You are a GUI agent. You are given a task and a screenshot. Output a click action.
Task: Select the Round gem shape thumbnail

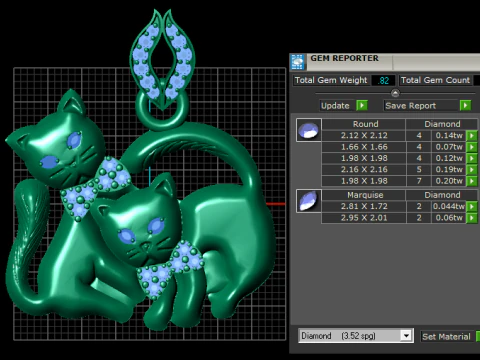coord(309,130)
